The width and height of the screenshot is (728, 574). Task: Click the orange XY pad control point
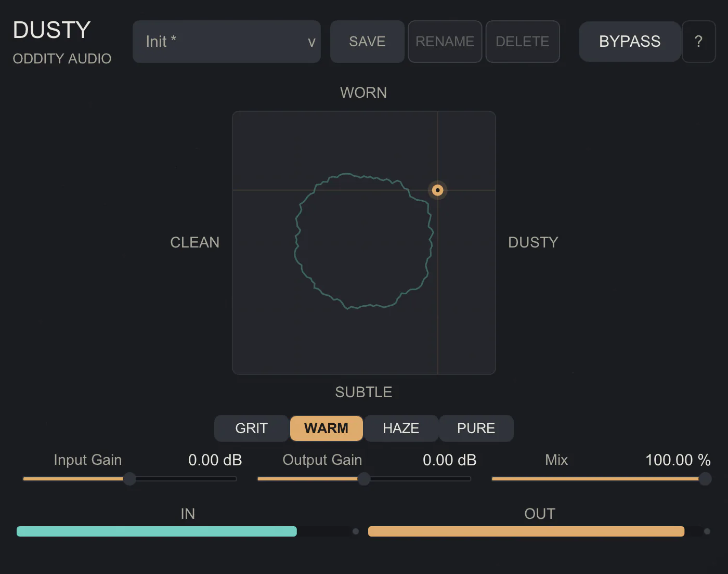tap(438, 190)
